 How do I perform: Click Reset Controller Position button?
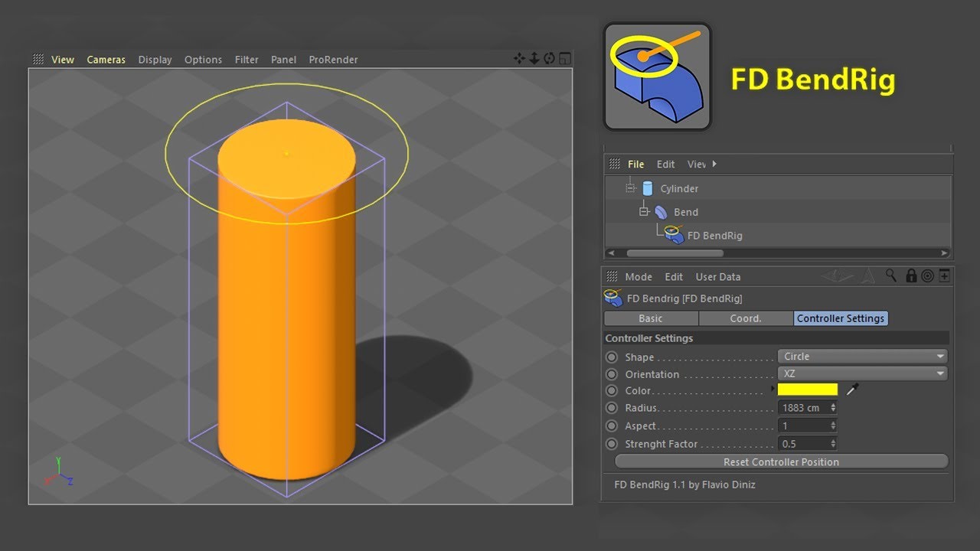coord(781,461)
